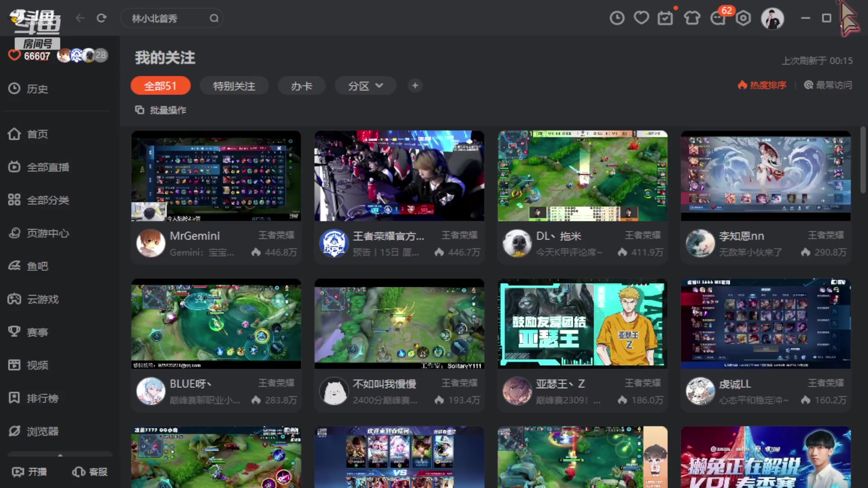
Task: Open 排行榜 in the sidebar
Action: [33, 398]
